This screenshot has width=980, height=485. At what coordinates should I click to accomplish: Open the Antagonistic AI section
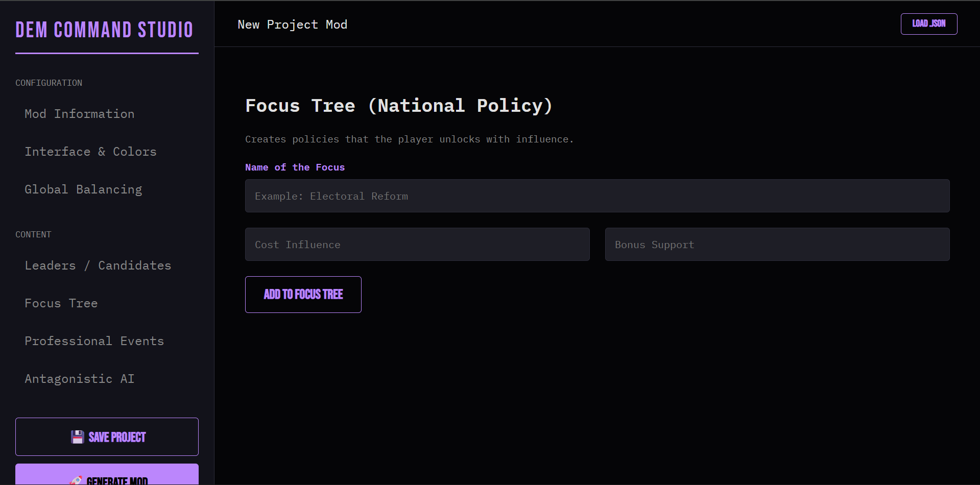80,379
